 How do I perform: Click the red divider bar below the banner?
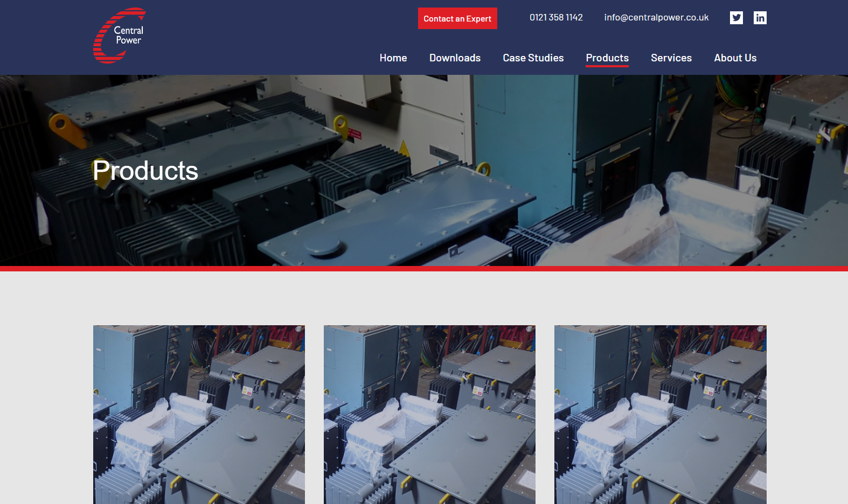[x=424, y=268]
